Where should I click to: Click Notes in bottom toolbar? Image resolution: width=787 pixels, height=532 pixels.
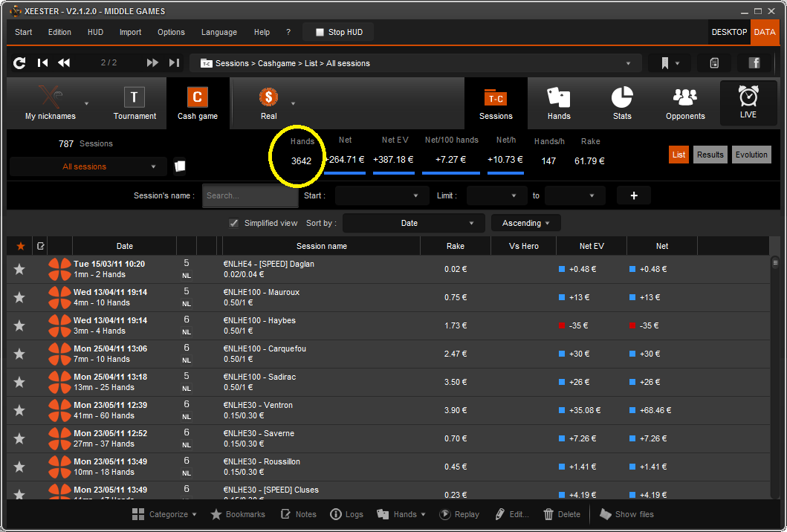pos(299,514)
